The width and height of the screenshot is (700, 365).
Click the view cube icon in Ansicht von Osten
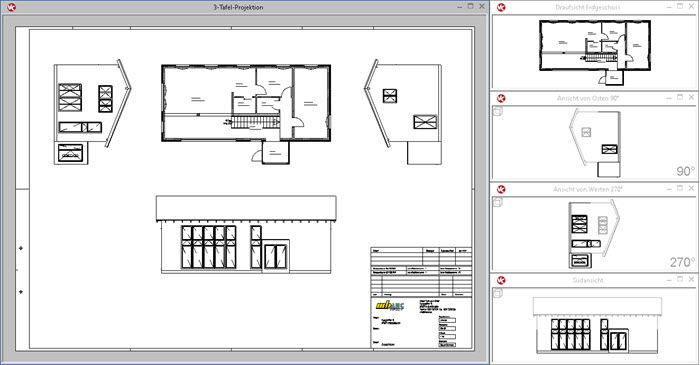point(498,111)
